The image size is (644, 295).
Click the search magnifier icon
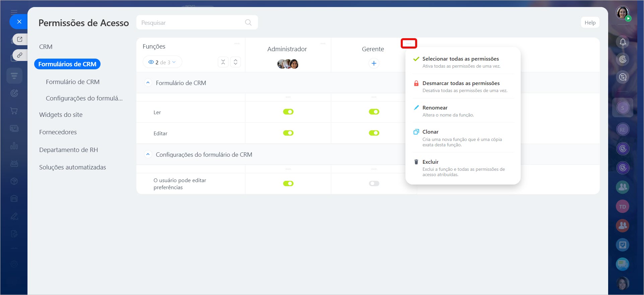(x=248, y=22)
